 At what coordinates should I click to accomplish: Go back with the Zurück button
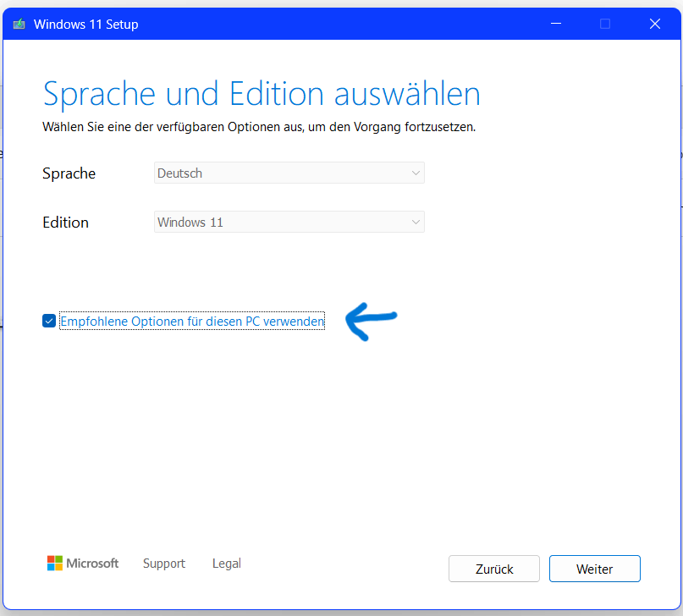(494, 569)
